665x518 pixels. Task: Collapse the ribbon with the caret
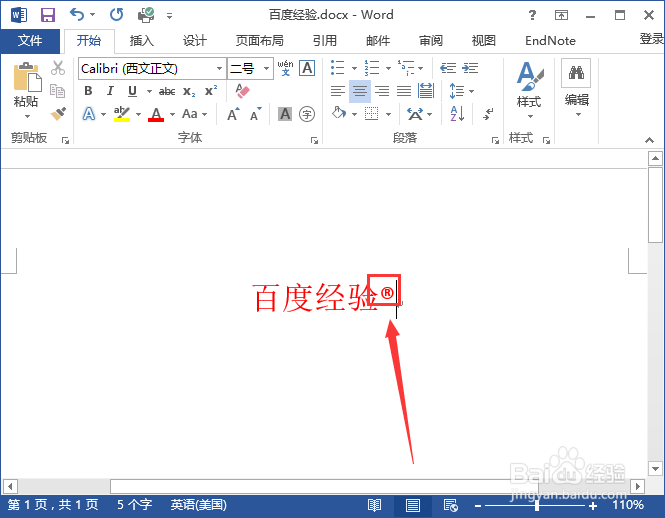[649, 140]
